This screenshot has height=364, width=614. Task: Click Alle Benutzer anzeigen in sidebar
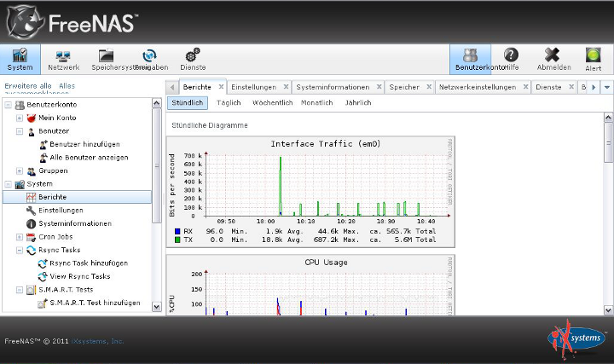89,158
